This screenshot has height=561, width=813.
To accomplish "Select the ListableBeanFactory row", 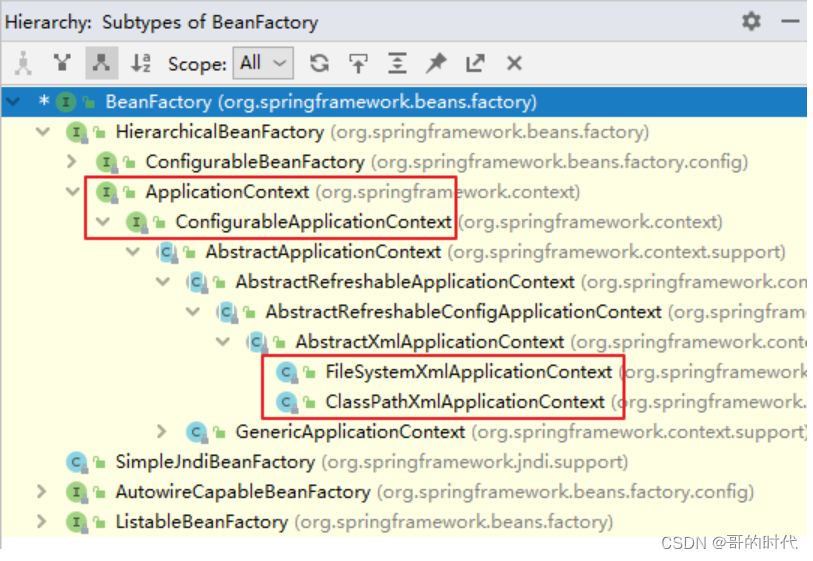I will 404,521.
